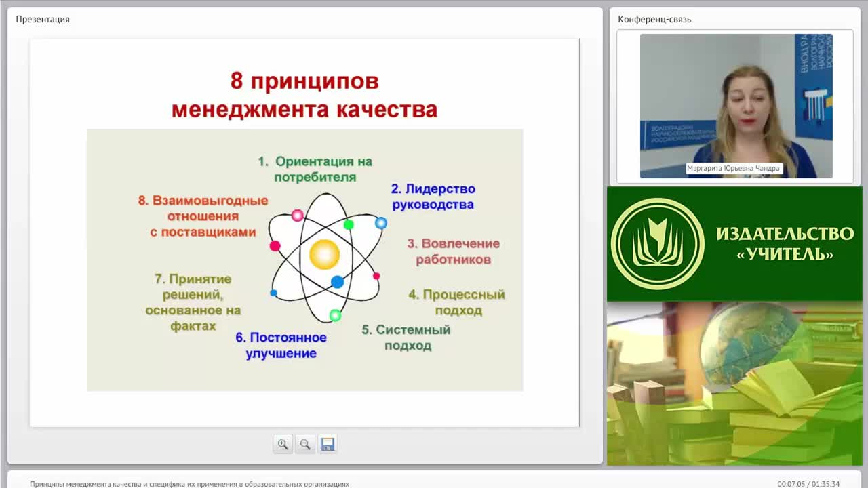868x488 pixels.
Task: Zoom out of the presentation slide
Action: 305,445
